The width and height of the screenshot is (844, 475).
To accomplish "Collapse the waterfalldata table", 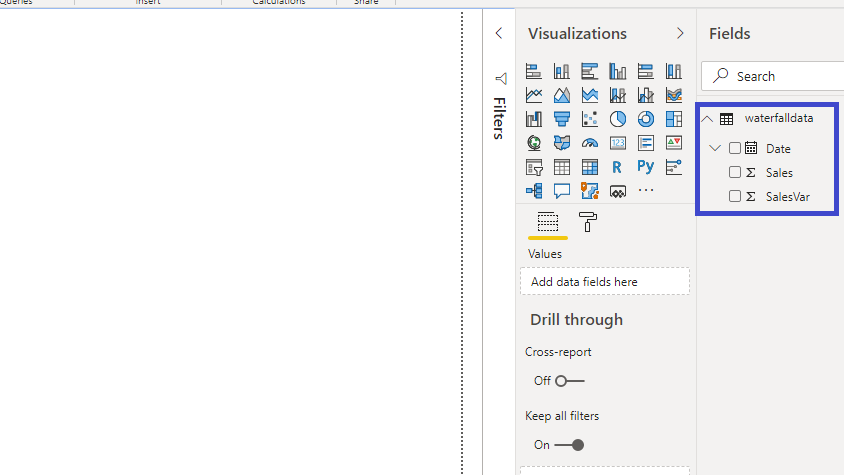I will [x=708, y=118].
